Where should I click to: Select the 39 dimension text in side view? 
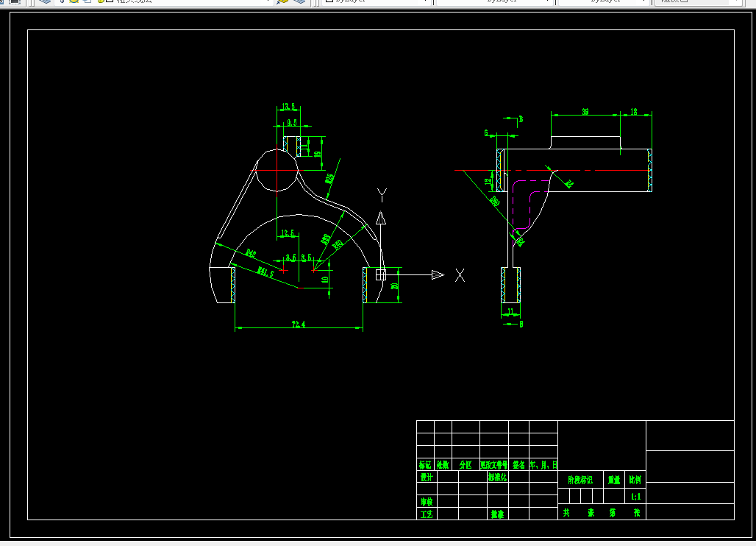click(585, 112)
